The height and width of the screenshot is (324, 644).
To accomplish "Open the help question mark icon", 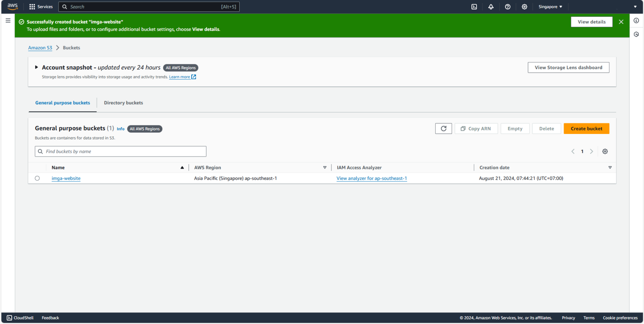I will 508,7.
